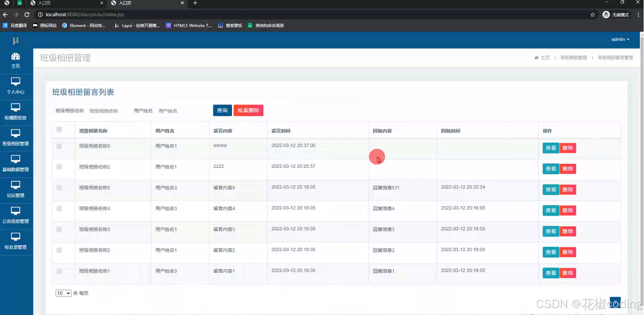The width and height of the screenshot is (644, 315).
Task: Open the 百度翻译 bookmark
Action: (x=15, y=25)
